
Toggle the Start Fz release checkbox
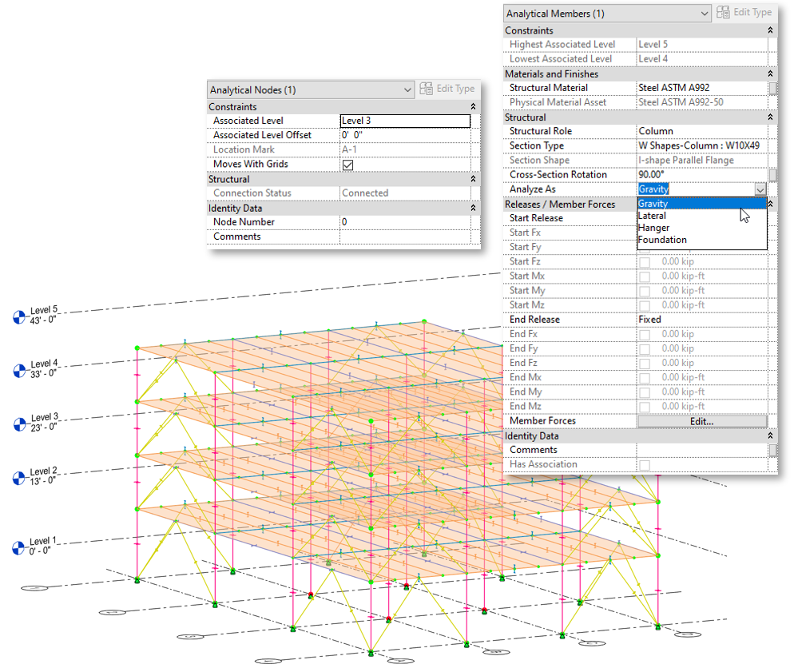click(x=645, y=262)
